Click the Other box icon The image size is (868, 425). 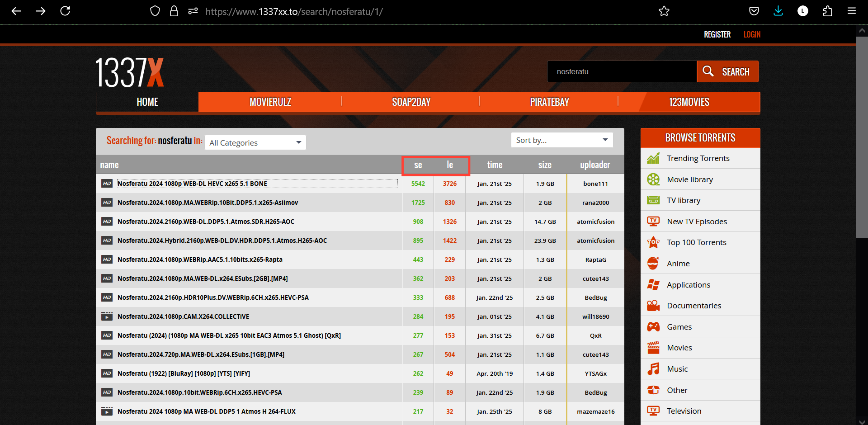[x=653, y=390]
